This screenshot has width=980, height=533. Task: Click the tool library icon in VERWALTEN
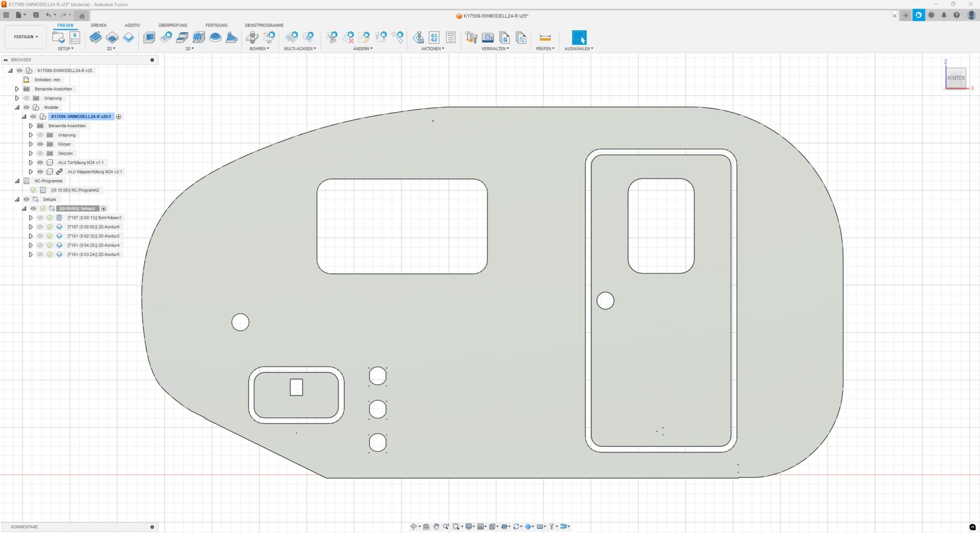[471, 37]
